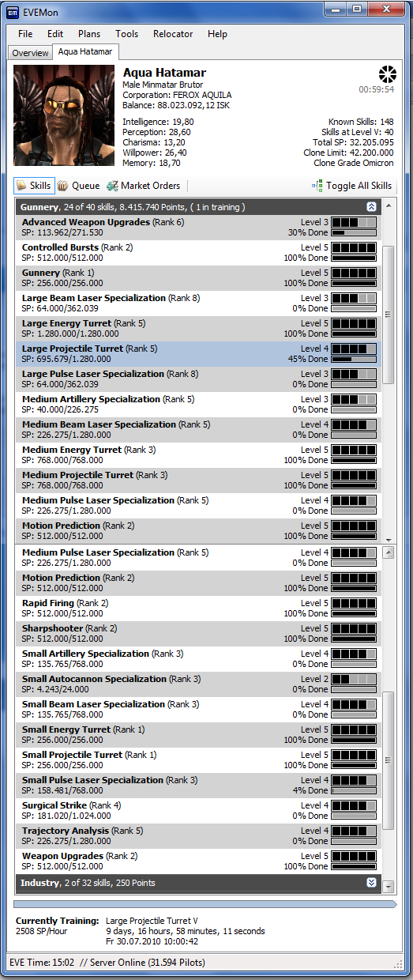
Task: Select the Medium Projectile Turret row
Action: click(198, 481)
